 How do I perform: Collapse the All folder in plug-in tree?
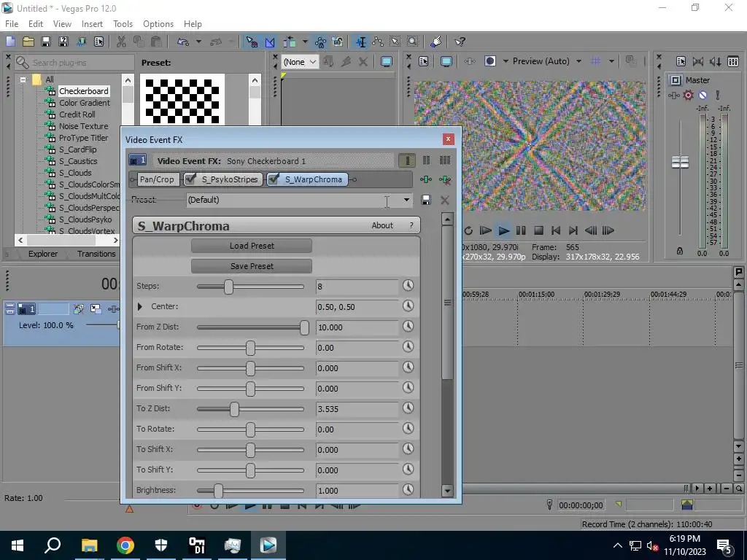23,79
